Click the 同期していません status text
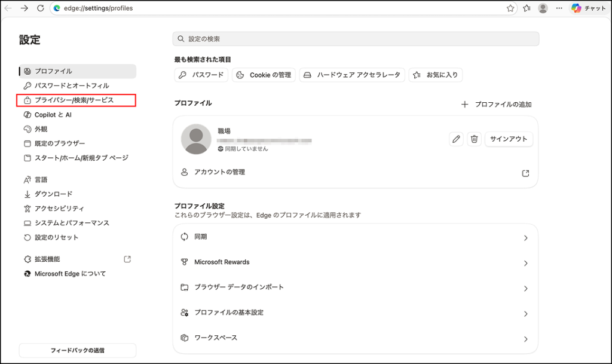Viewport: 612px width, 364px height. coord(246,149)
